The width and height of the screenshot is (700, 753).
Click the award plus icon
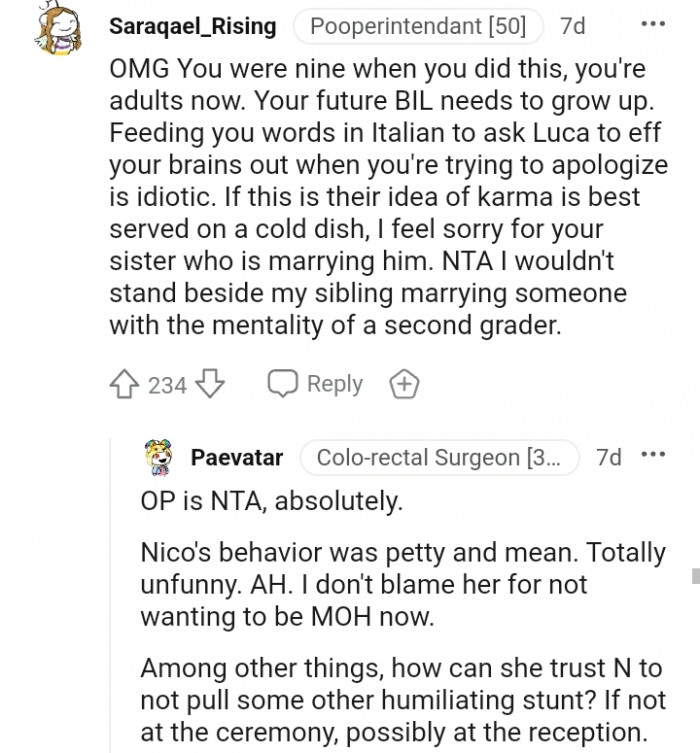pos(404,384)
